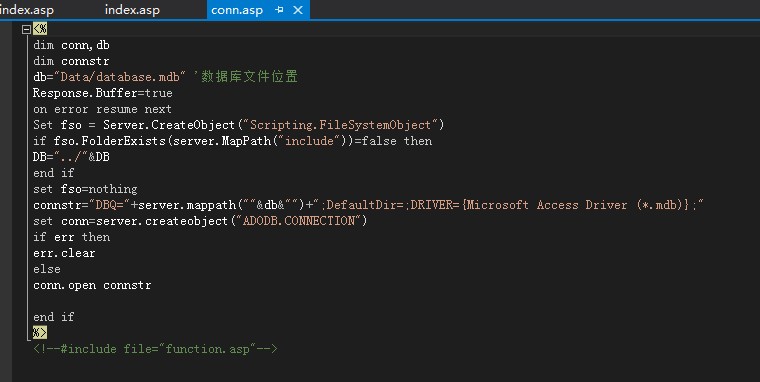Switch to the index.asp tab beside conn.asp
Image resolution: width=760 pixels, height=382 pixels.
point(132,10)
